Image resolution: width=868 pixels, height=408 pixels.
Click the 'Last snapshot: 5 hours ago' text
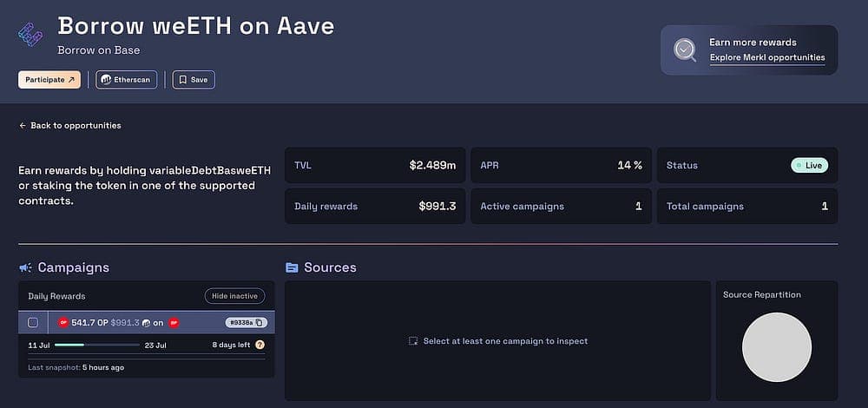point(76,367)
